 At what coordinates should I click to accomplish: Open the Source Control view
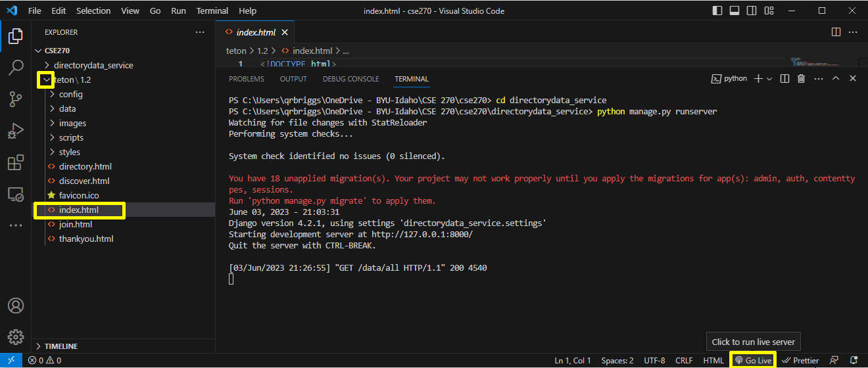tap(16, 99)
